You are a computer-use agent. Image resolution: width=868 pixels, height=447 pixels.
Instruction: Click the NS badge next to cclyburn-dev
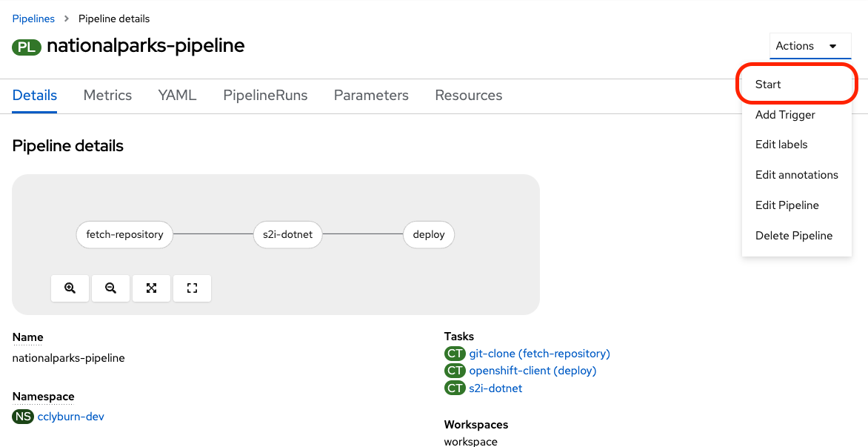23,417
